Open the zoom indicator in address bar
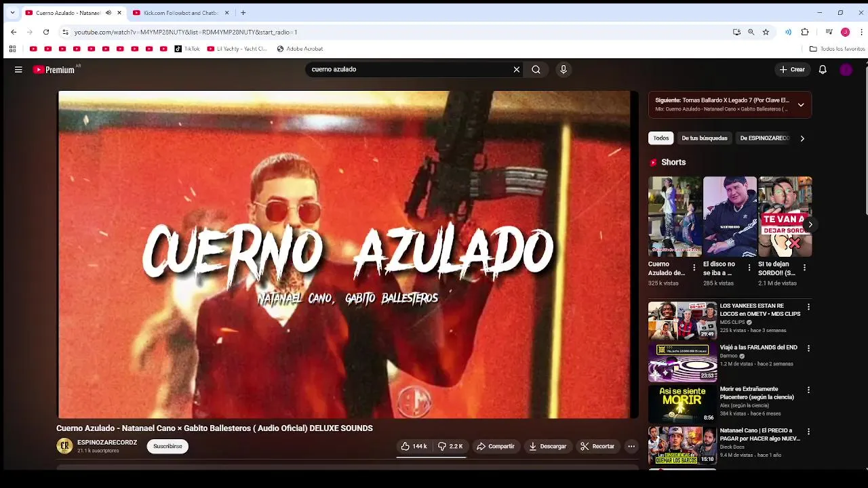Screen dimensions: 868x488 pos(751,32)
